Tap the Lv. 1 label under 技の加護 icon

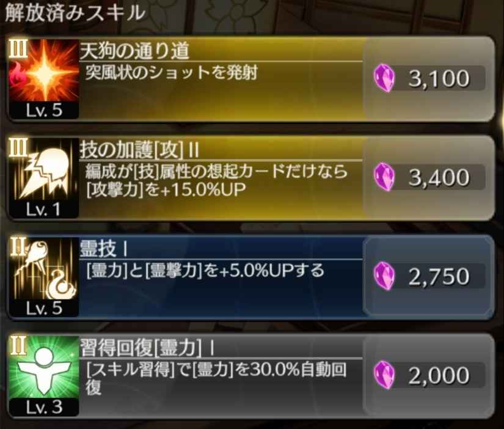click(x=44, y=210)
